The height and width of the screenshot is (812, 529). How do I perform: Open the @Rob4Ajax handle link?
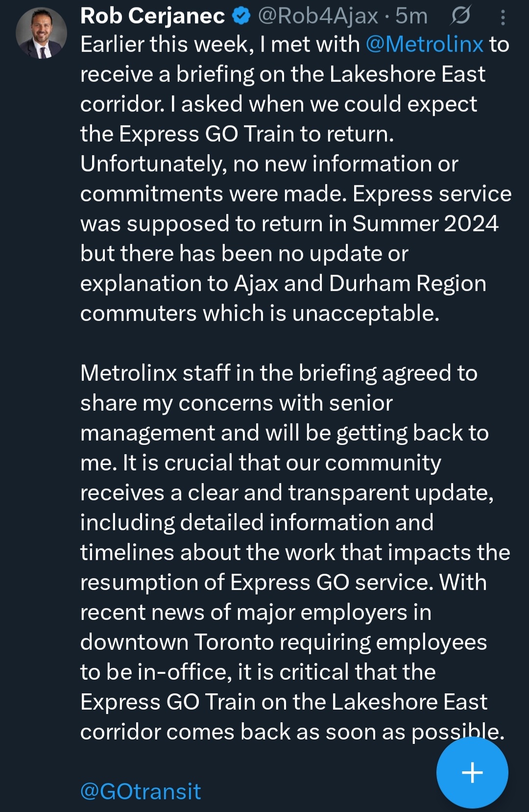(317, 16)
